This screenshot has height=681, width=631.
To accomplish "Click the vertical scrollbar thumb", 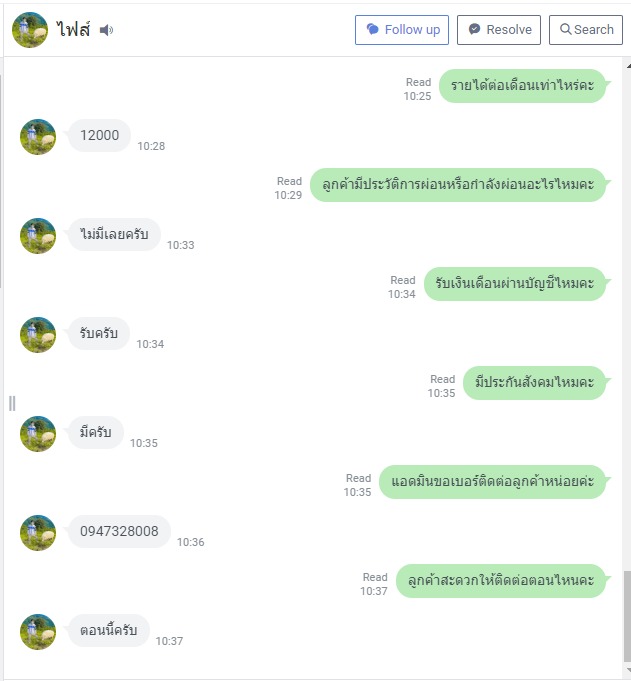I will tap(628, 616).
